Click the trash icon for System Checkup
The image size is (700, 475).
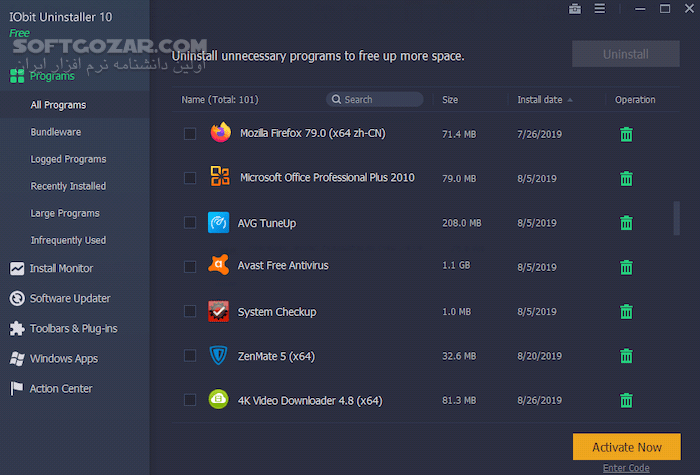[626, 311]
